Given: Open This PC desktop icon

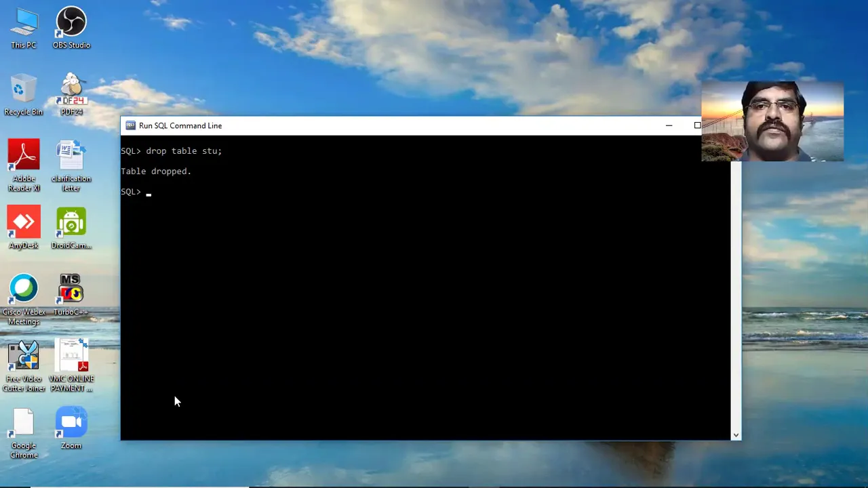Looking at the screenshot, I should tap(24, 27).
